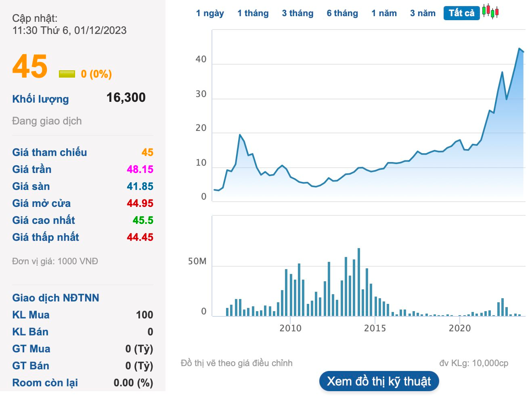Click 'Room còn lại' value 0.00 (%)
The image size is (532, 396).
[133, 383]
